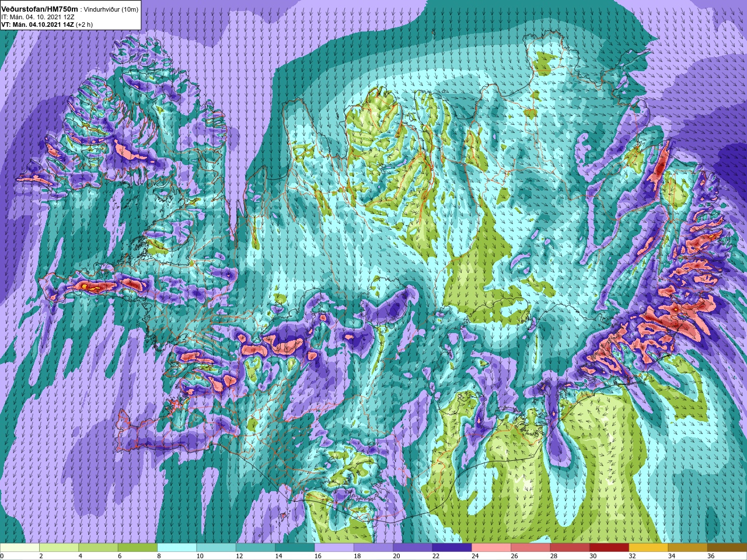Click the salmon swatch between 26 and 28
Screen dimensions: 747x560
(x=530, y=548)
